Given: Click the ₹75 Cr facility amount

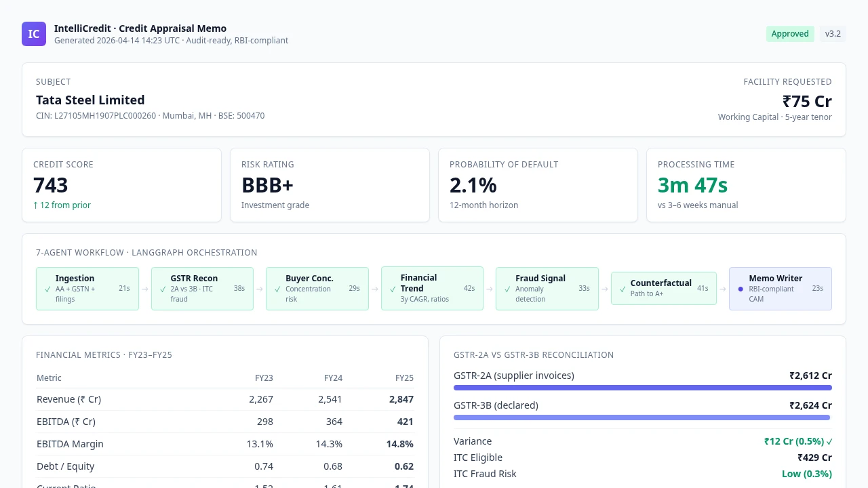Looking at the screenshot, I should (x=807, y=102).
